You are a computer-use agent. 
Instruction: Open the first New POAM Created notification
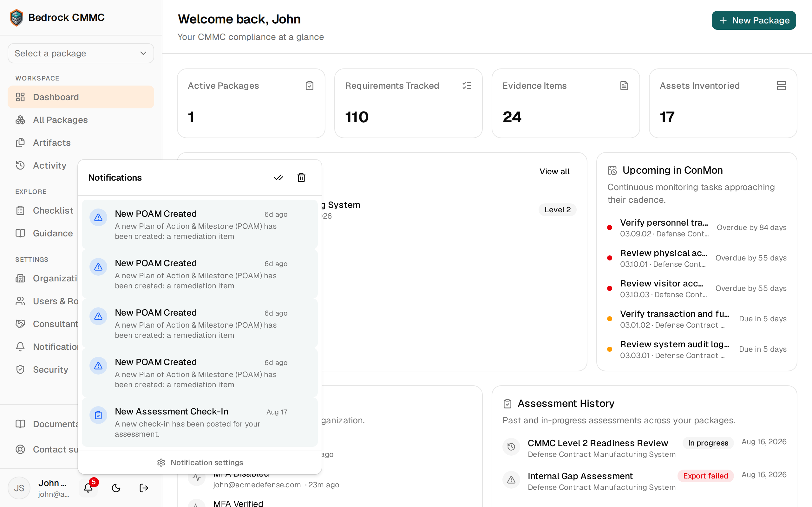pyautogui.click(x=200, y=224)
